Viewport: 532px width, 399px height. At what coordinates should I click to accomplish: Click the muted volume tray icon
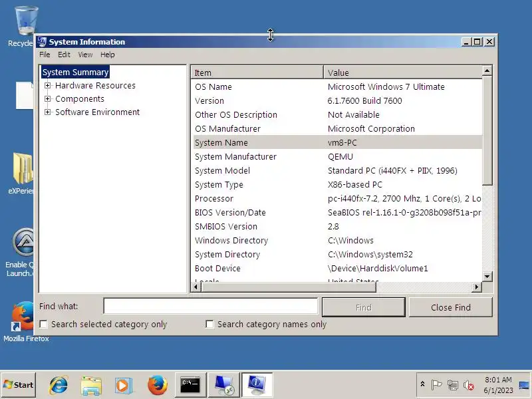(469, 385)
